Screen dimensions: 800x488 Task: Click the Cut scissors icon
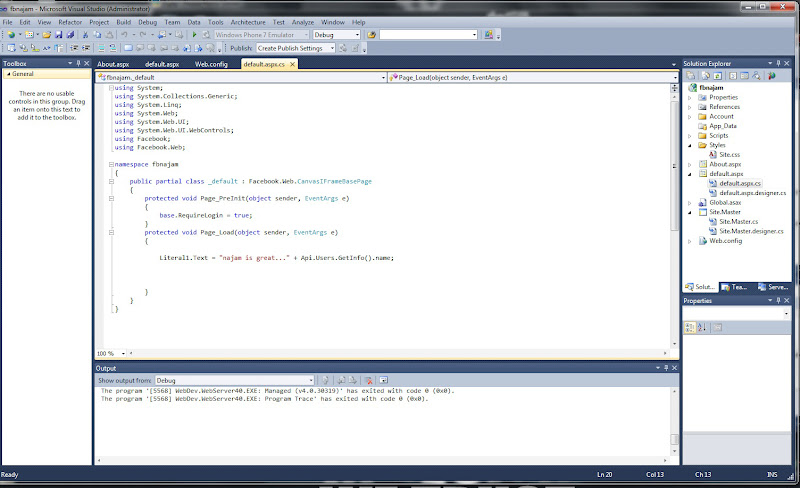coord(86,35)
